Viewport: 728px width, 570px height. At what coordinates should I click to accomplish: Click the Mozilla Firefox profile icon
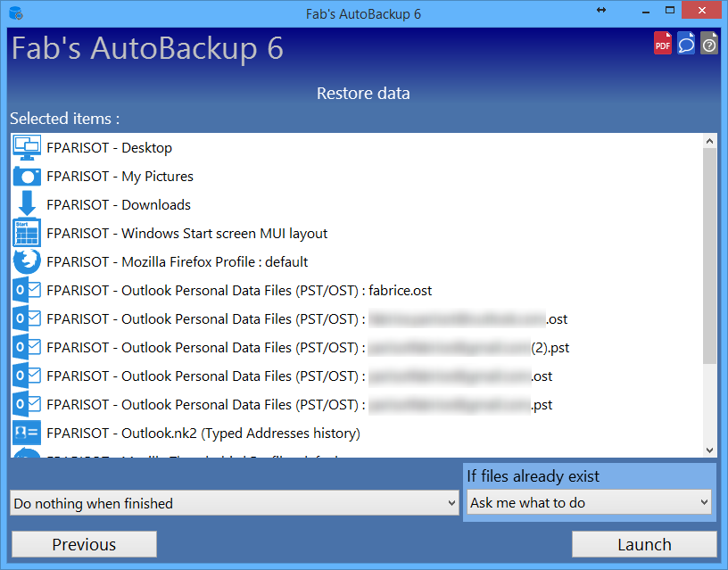pos(27,261)
